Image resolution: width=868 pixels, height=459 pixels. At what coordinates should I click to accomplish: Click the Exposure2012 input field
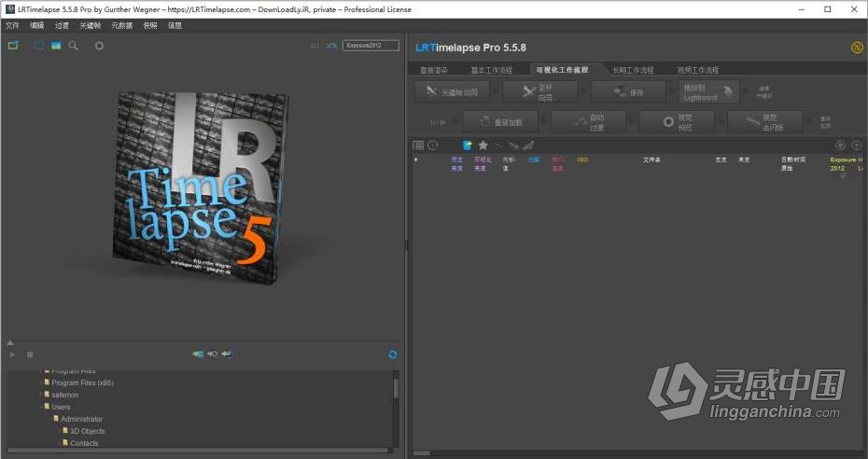[371, 46]
